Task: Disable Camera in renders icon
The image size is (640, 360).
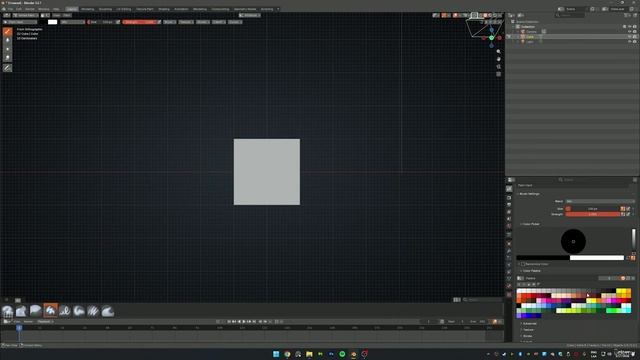Action: pyautogui.click(x=634, y=32)
